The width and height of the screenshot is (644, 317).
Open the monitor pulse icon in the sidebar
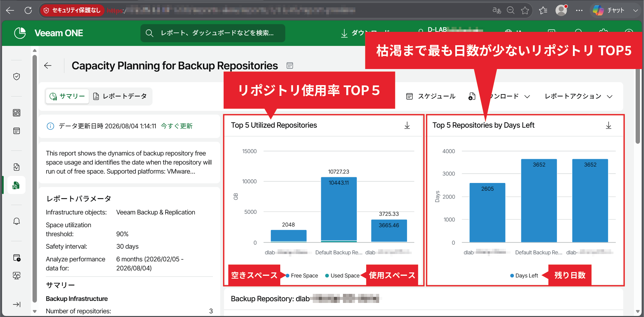point(16,275)
